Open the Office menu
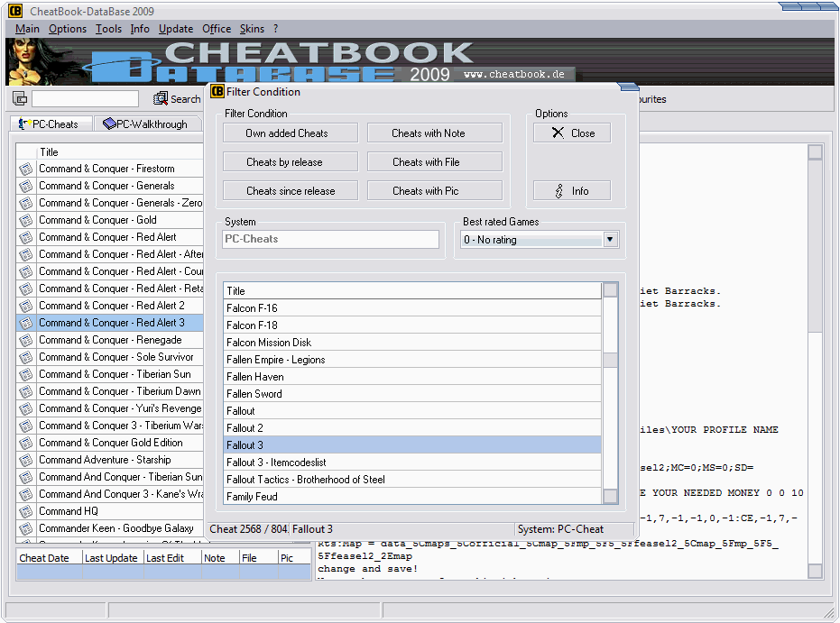 point(217,29)
